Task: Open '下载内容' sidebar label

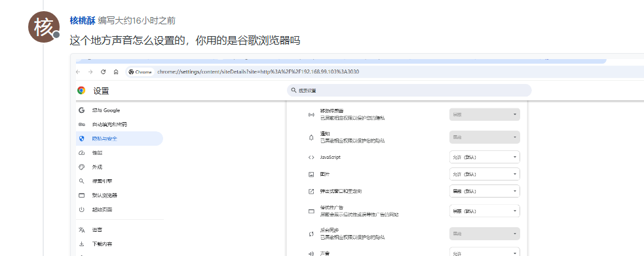Action: (102, 244)
